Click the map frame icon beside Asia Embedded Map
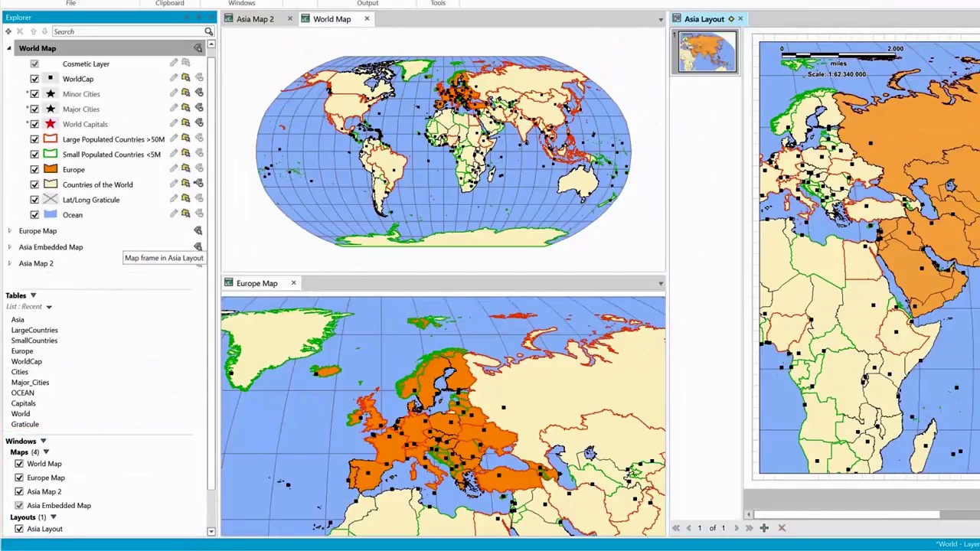980x551 pixels. 198,246
